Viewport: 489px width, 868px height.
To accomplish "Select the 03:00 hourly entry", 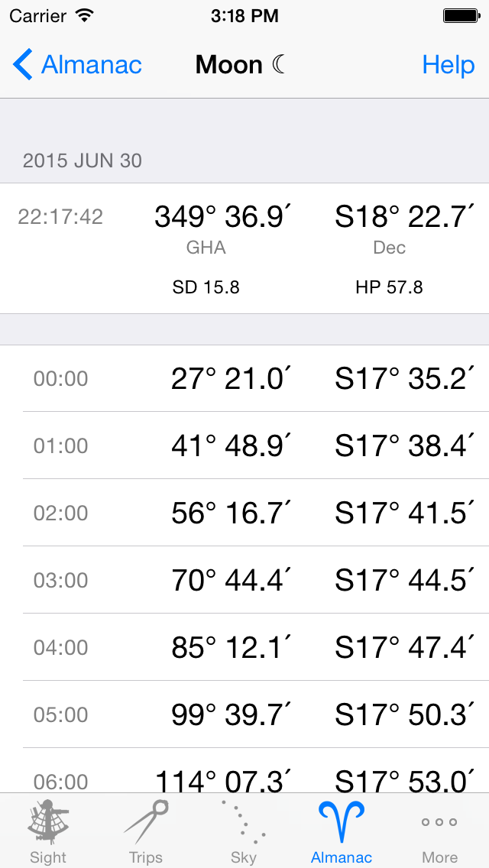I will (244, 580).
